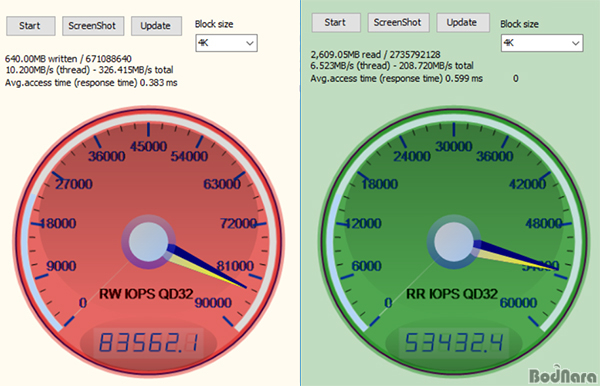
Task: Click 83562.1 digital readout on red gauge
Action: pyautogui.click(x=149, y=342)
